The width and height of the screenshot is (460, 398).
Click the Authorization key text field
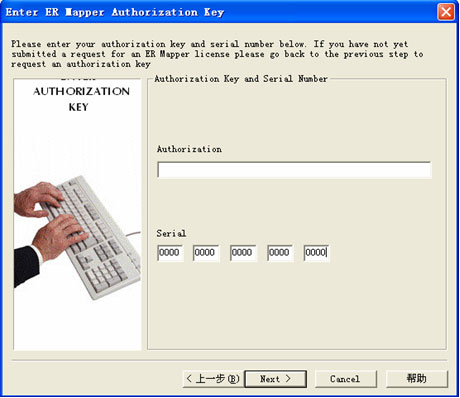294,170
